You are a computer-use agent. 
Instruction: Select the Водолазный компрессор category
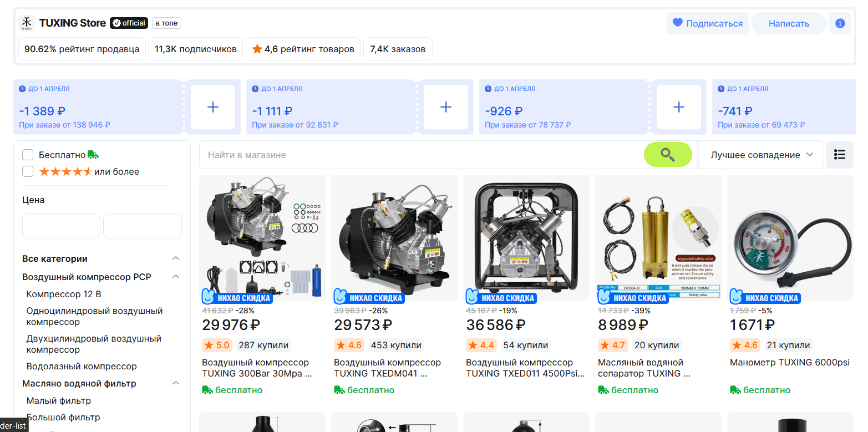[82, 366]
